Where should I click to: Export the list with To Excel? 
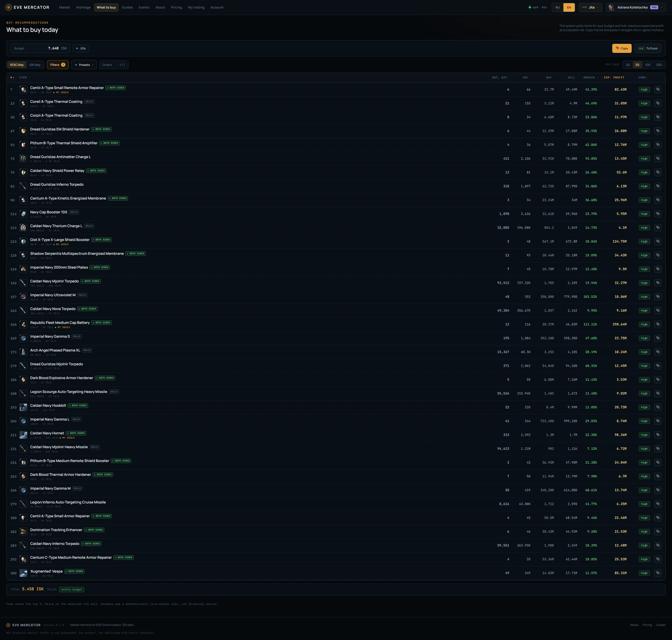point(647,48)
